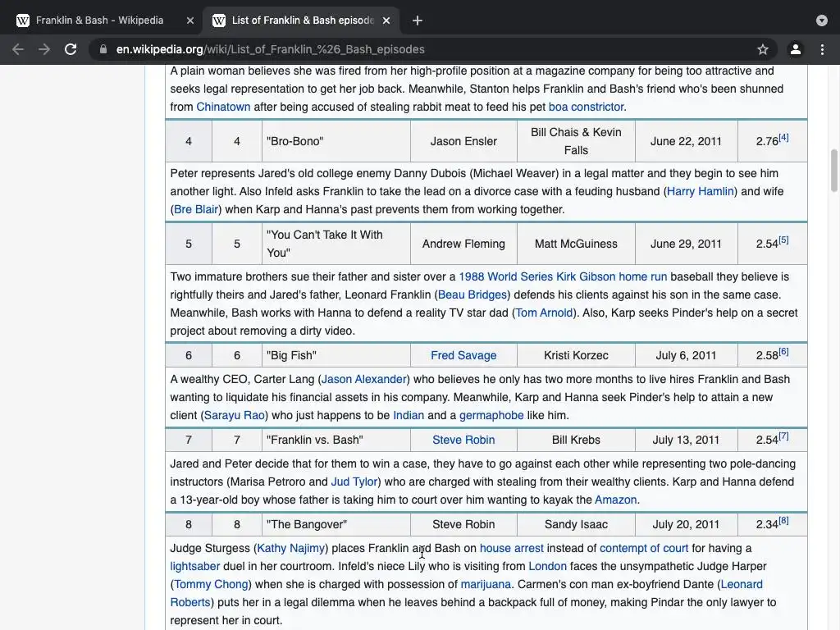Click "The Bangover" episode title

(x=307, y=524)
